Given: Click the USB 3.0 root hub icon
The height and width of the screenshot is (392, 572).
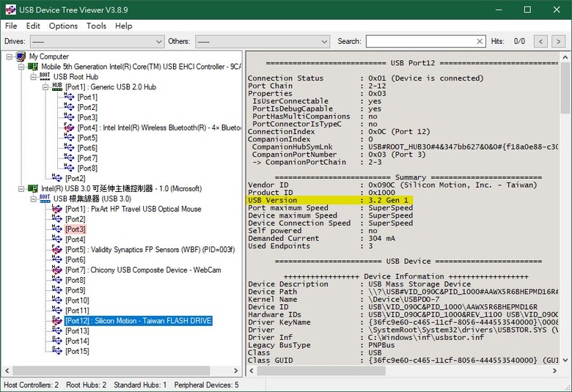Looking at the screenshot, I should coord(45,199).
